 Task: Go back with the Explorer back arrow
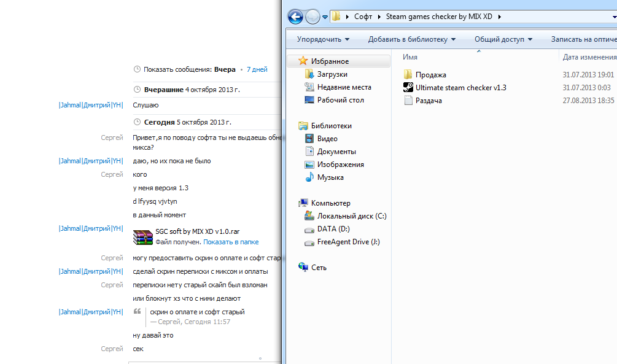coord(295,17)
